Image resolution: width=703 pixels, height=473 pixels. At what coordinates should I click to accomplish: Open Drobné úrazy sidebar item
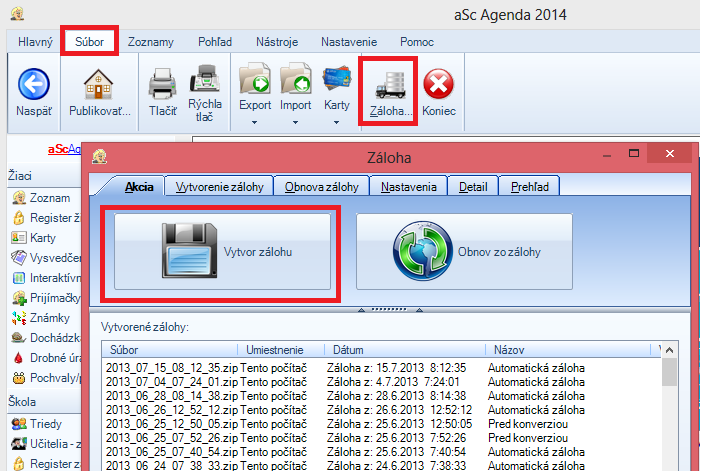pyautogui.click(x=46, y=358)
